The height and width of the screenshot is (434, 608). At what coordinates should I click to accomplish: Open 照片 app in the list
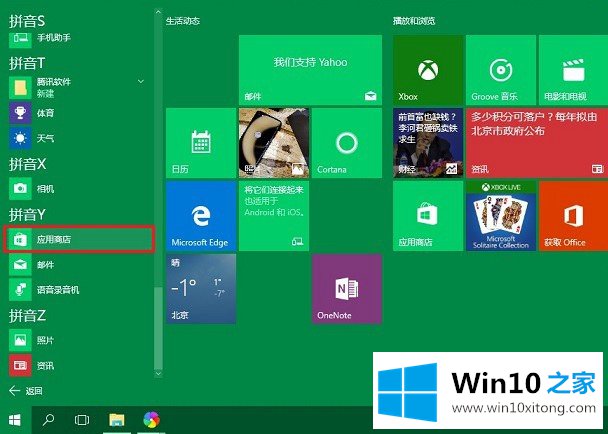tap(78, 340)
